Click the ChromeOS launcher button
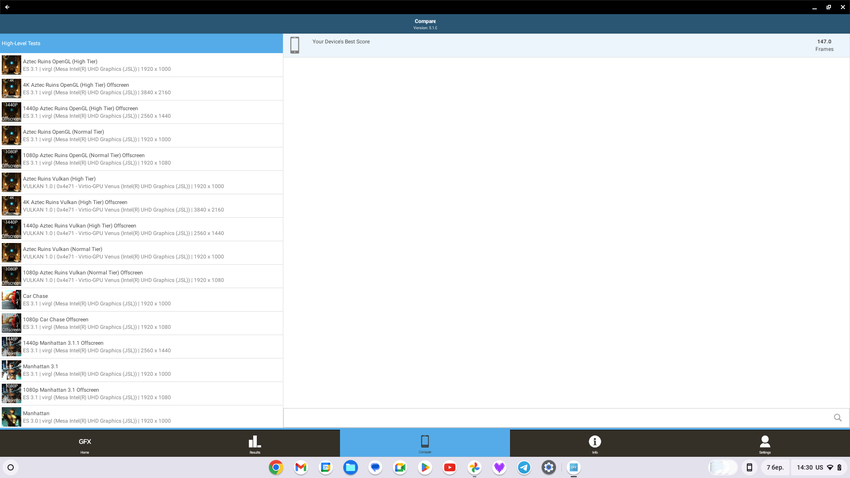The height and width of the screenshot is (478, 850). [x=11, y=467]
